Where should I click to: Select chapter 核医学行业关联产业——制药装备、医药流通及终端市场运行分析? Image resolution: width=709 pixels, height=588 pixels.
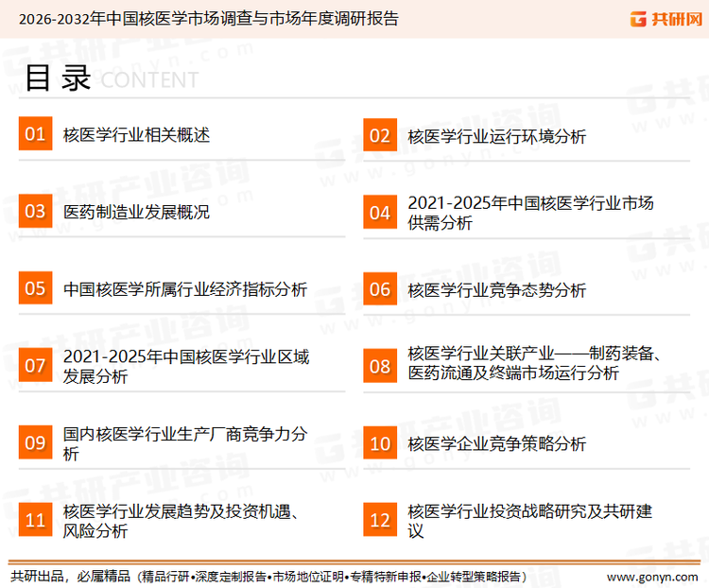(x=534, y=363)
